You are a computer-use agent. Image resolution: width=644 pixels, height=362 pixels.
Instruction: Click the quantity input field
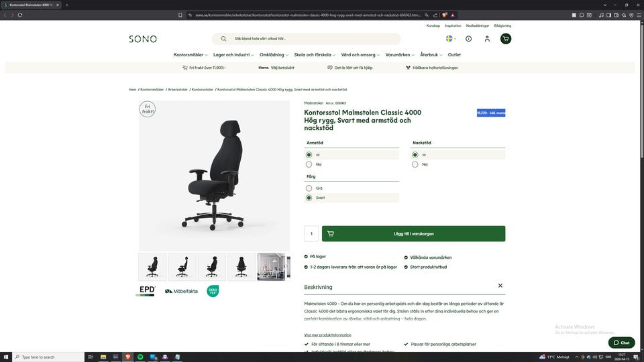click(311, 233)
